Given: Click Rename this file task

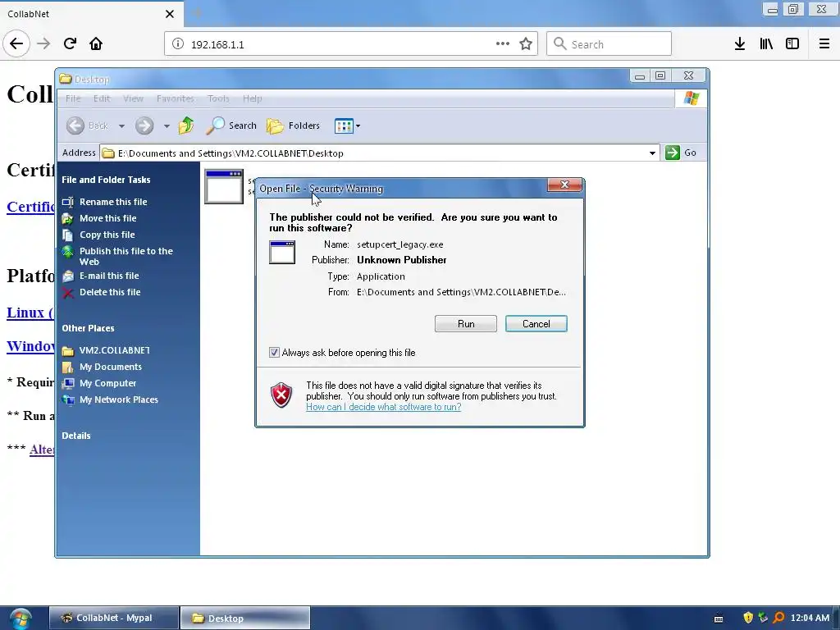Looking at the screenshot, I should (113, 202).
